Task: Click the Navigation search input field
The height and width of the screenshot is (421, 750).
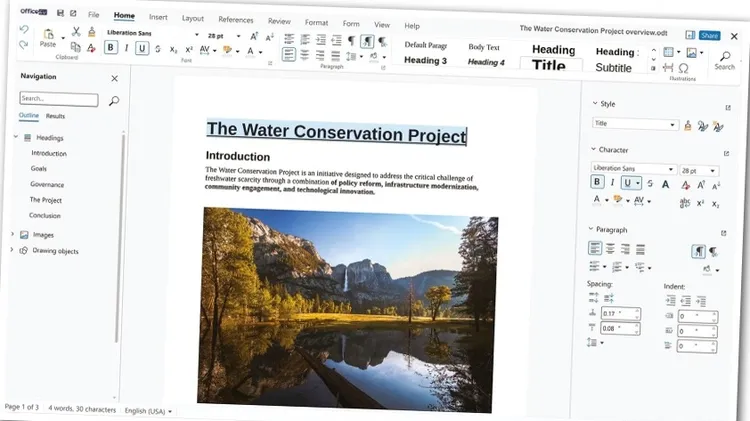Action: point(58,99)
